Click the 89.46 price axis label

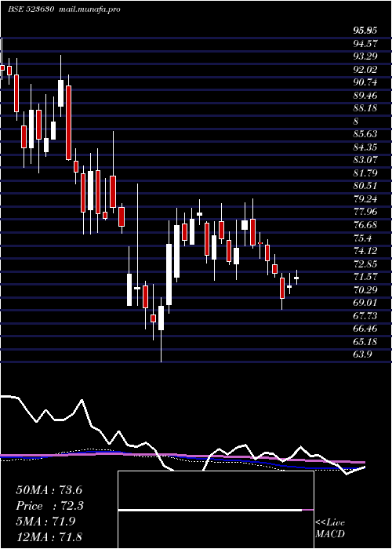pyautogui.click(x=365, y=95)
